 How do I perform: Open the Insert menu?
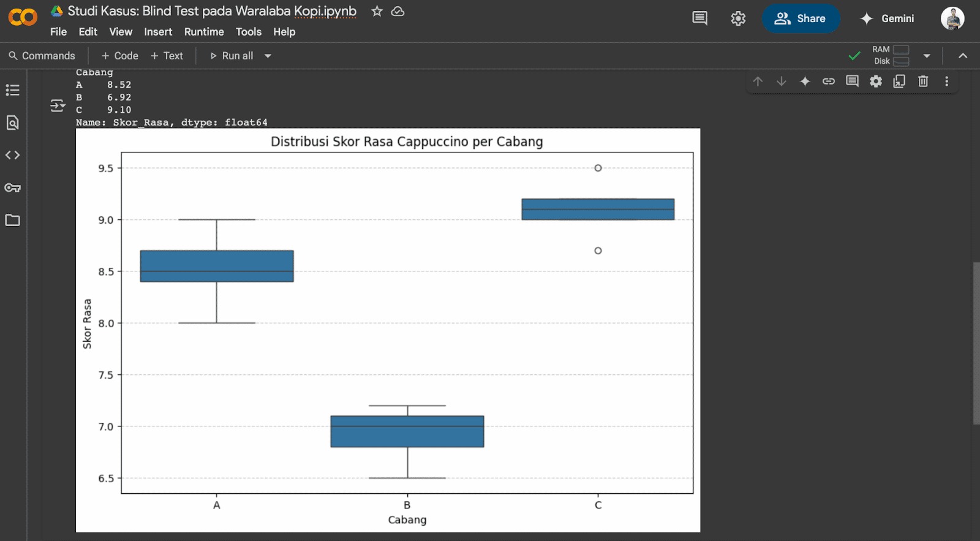[158, 32]
